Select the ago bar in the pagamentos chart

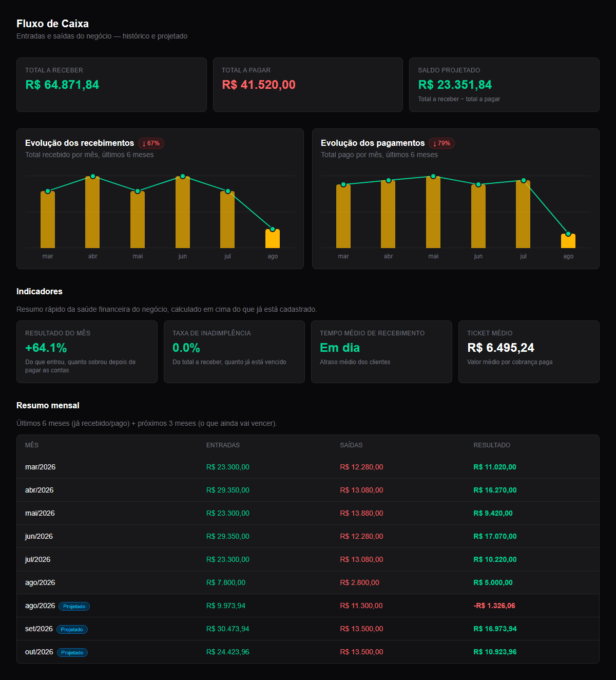(568, 241)
